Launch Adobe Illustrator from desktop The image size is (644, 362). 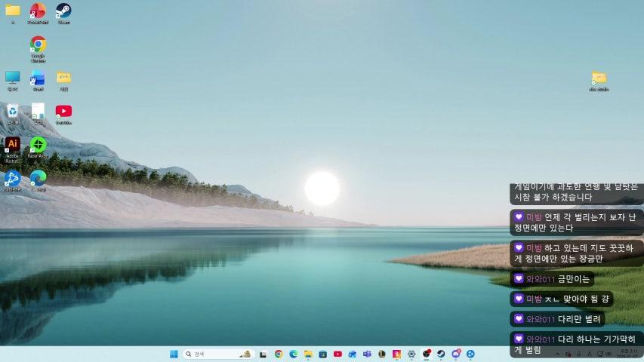point(12,145)
